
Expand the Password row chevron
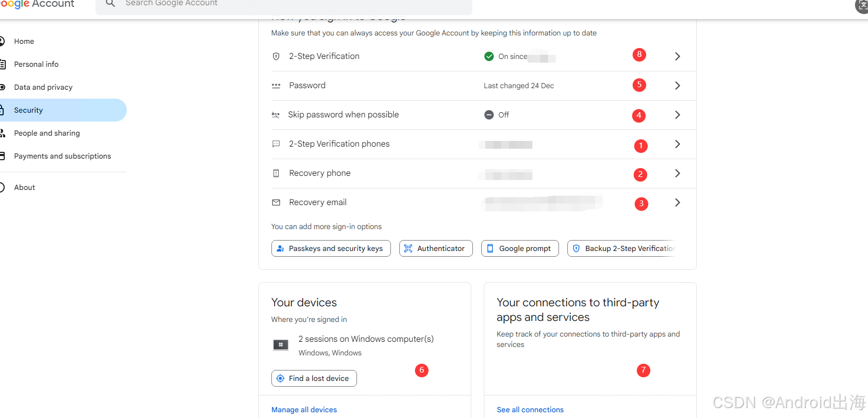pyautogui.click(x=677, y=86)
